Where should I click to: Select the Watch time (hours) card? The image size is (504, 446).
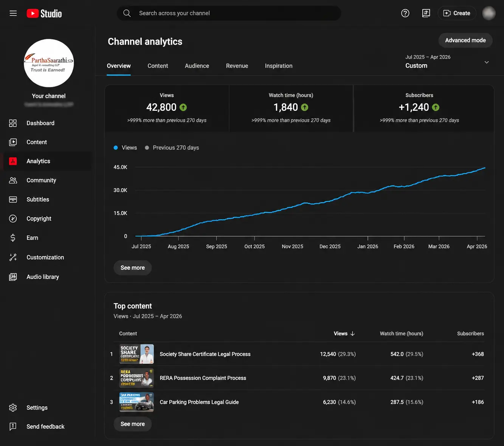click(x=291, y=108)
